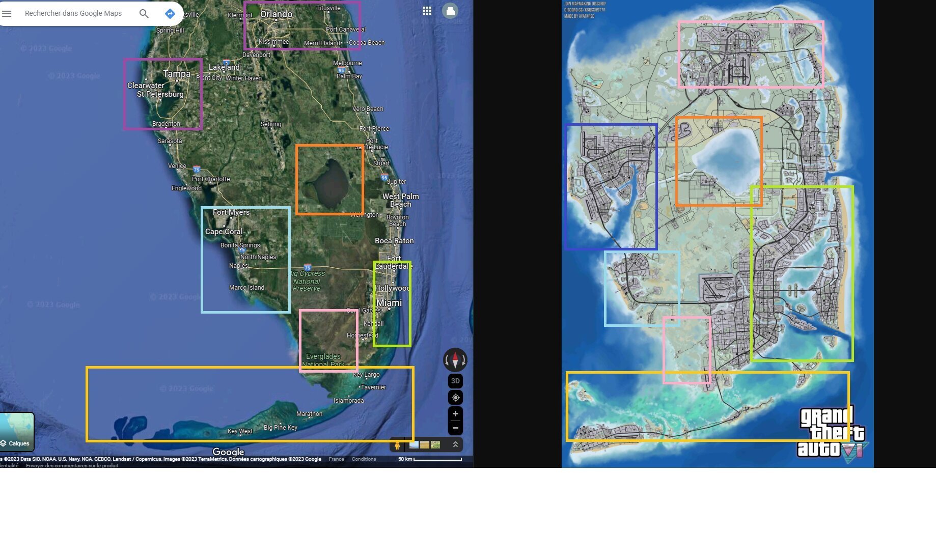This screenshot has width=936, height=560.
Task: Select the Tampa city label
Action: 177,74
